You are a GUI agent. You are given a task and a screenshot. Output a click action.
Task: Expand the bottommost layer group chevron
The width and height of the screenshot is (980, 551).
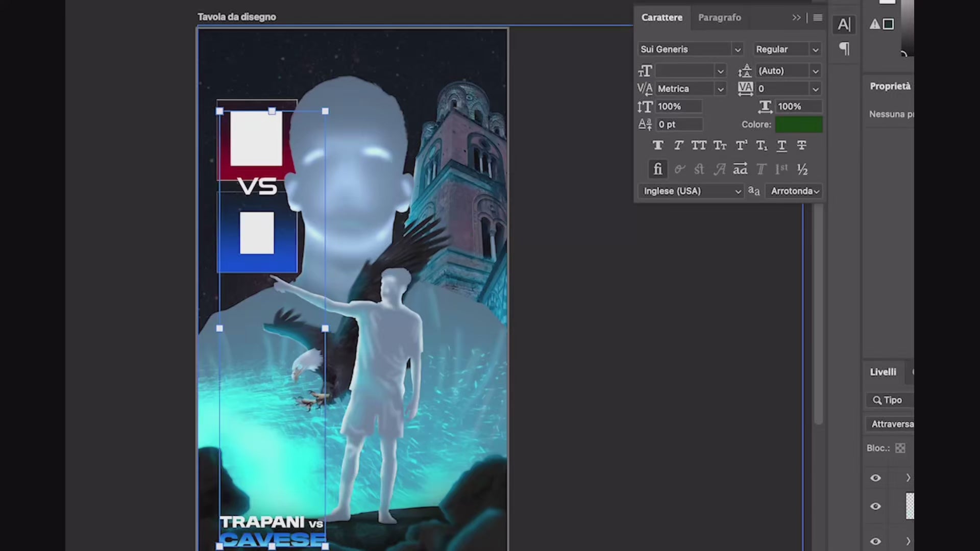click(908, 542)
